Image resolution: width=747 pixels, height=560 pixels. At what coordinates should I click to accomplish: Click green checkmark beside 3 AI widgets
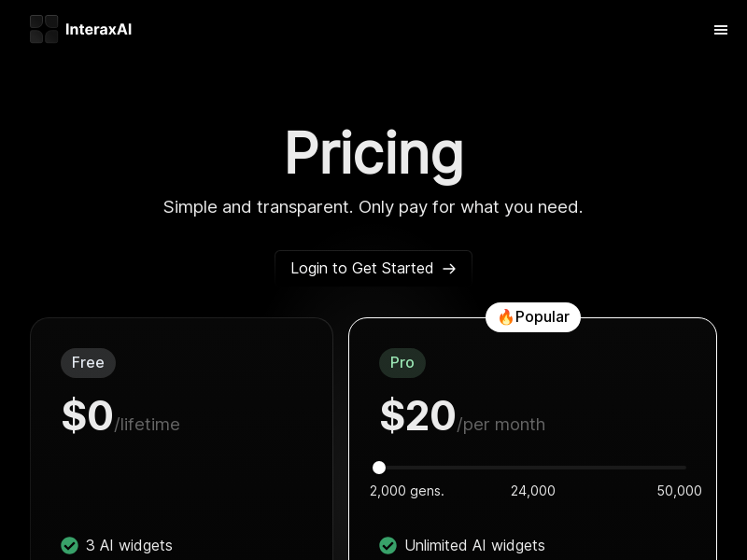(x=69, y=546)
